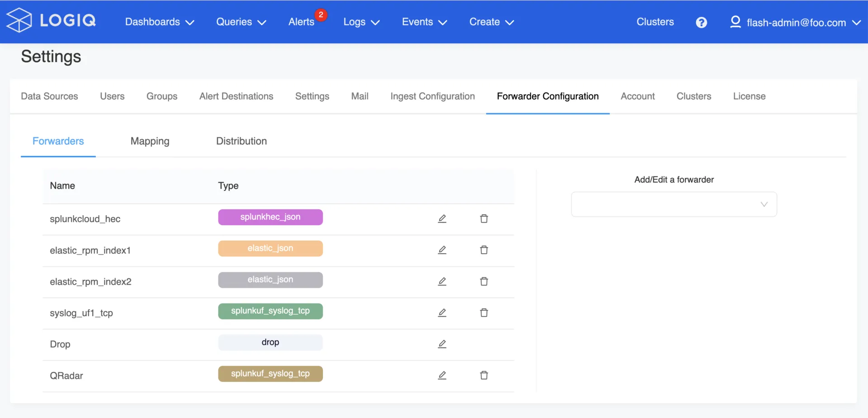Go to Alerts in the top navigation
Image resolution: width=868 pixels, height=418 pixels.
pos(301,22)
